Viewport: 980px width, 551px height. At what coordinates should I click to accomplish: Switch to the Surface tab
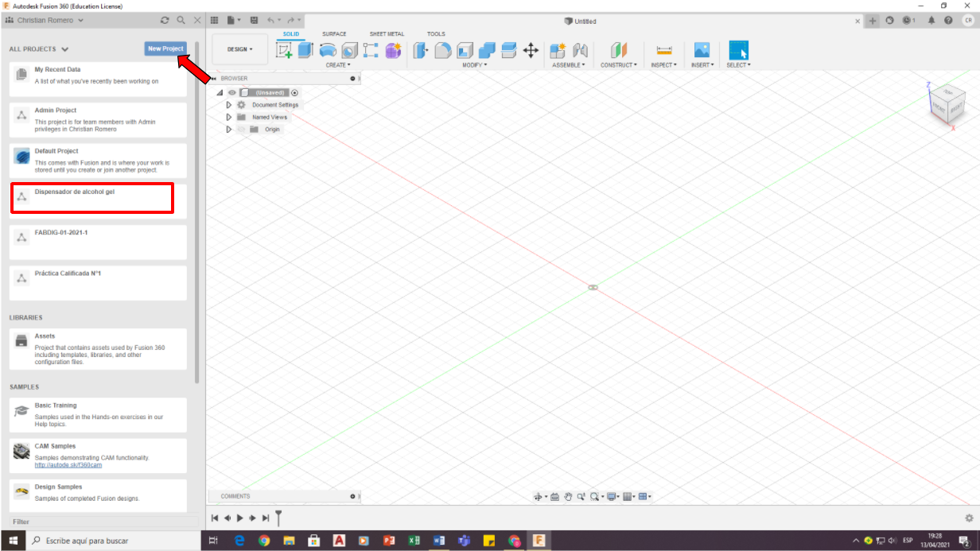tap(334, 34)
